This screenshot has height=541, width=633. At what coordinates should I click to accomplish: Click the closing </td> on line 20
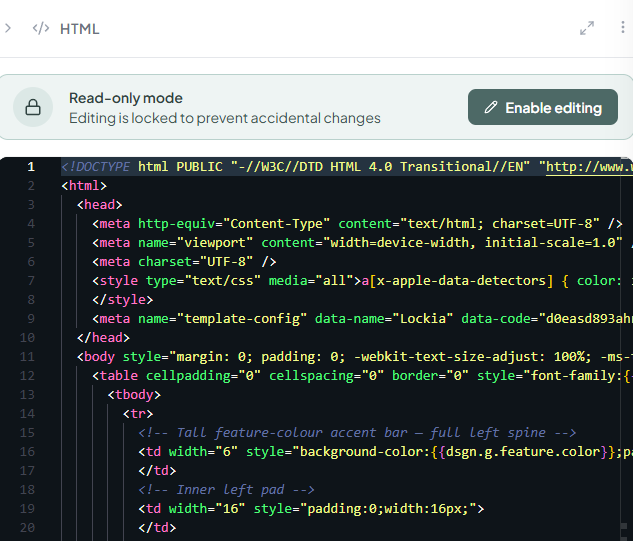[157, 527]
